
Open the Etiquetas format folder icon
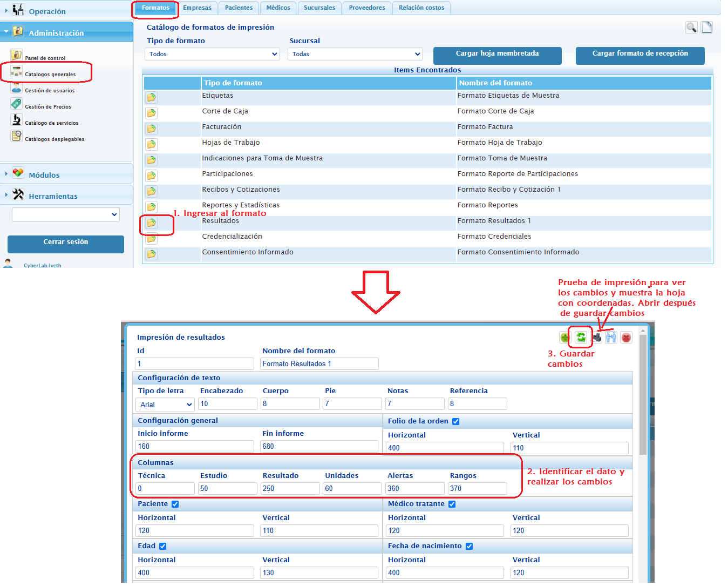coord(152,97)
